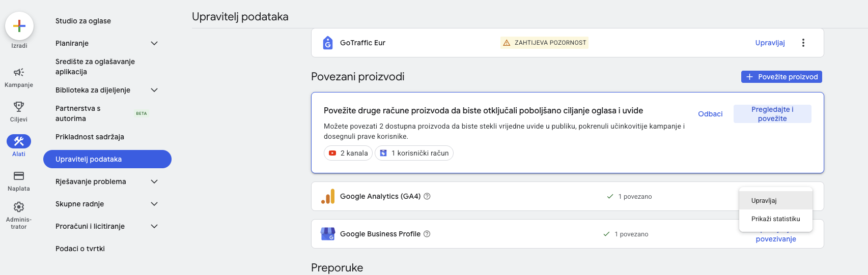The height and width of the screenshot is (275, 868).
Task: Expand Biblioteka za dijeljenje section
Action: tap(154, 90)
